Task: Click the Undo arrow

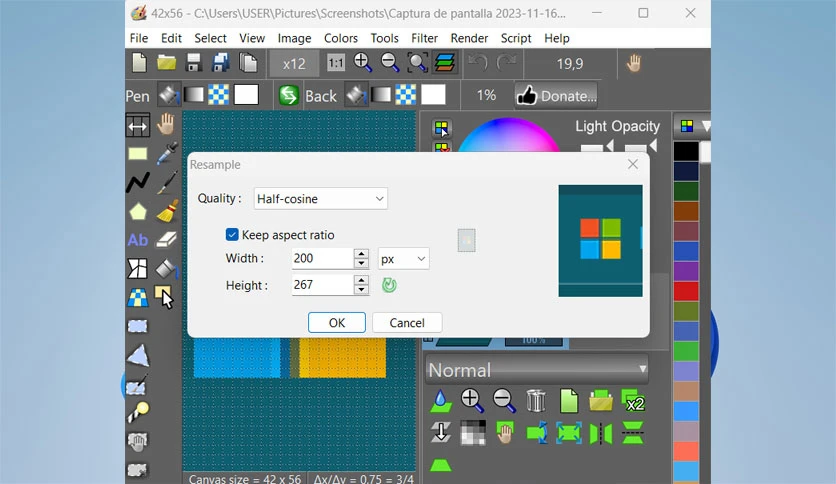Action: 478,63
